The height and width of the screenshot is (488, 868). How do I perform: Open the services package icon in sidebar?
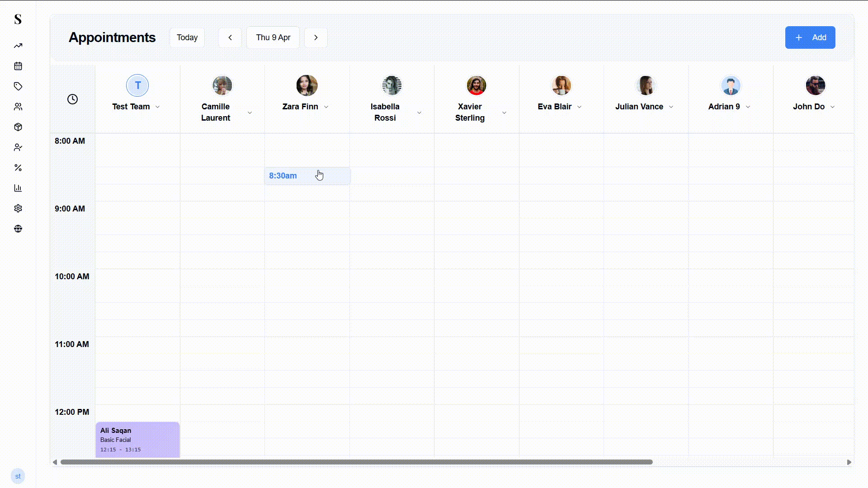18,127
